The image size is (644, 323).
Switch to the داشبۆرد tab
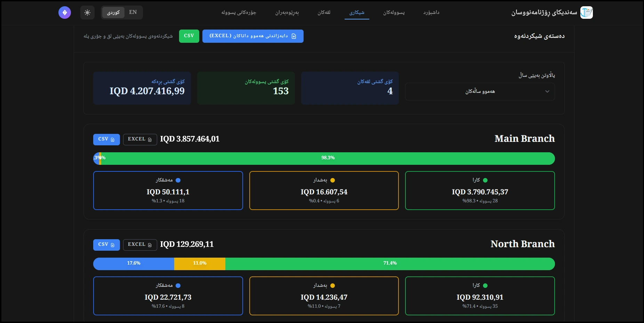click(x=431, y=13)
